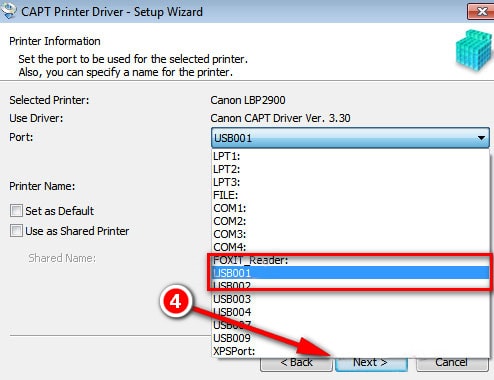Choose USB003 from the port list
The image size is (494, 380).
point(350,299)
